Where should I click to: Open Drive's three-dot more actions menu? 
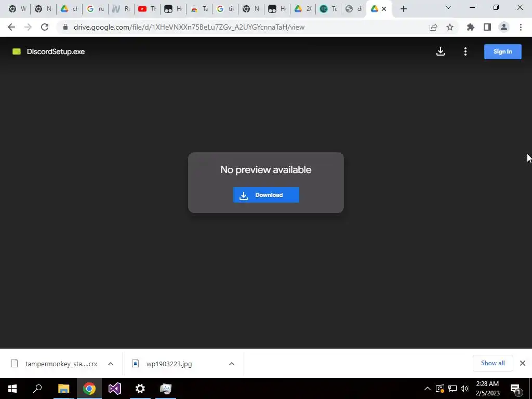pos(465,51)
